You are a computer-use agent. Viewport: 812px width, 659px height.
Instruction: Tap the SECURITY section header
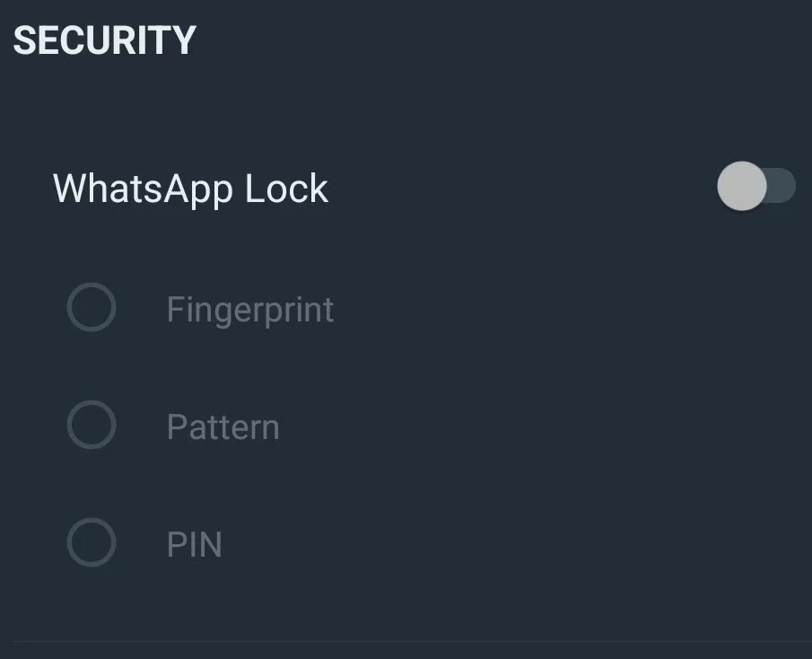point(105,39)
